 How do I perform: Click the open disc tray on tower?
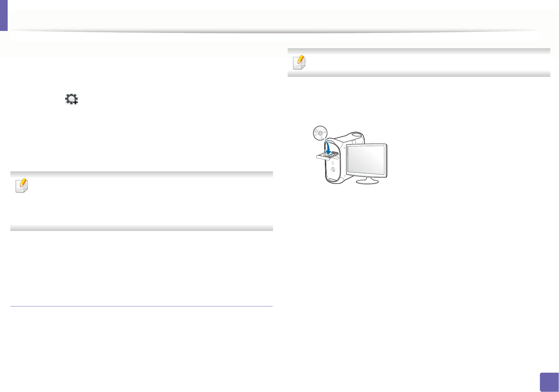click(327, 156)
